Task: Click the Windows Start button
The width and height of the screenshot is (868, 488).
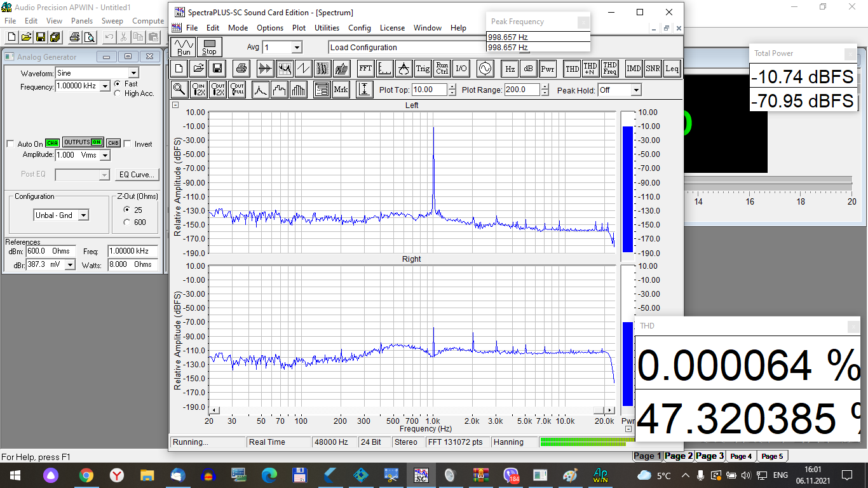Action: 15,475
